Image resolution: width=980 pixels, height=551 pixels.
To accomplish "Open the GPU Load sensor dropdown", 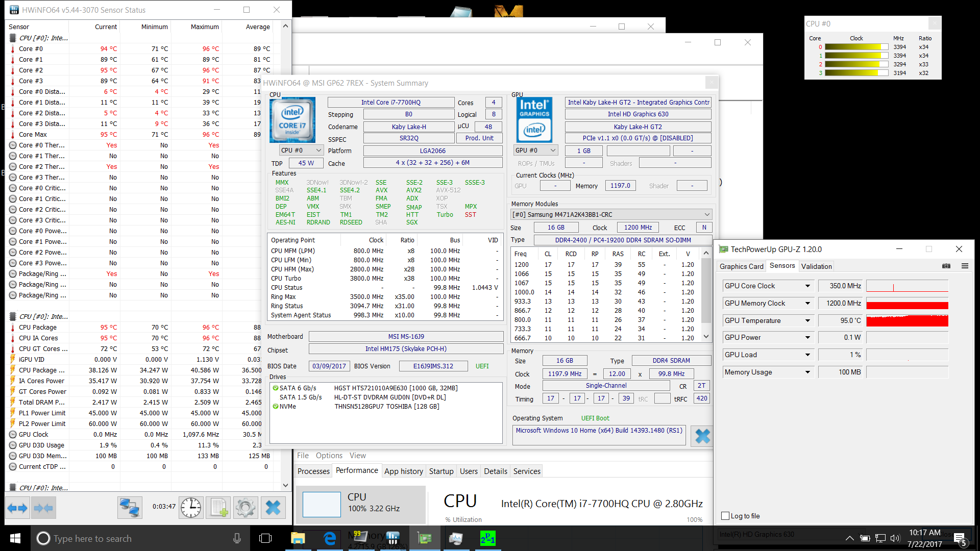I will pos(807,355).
